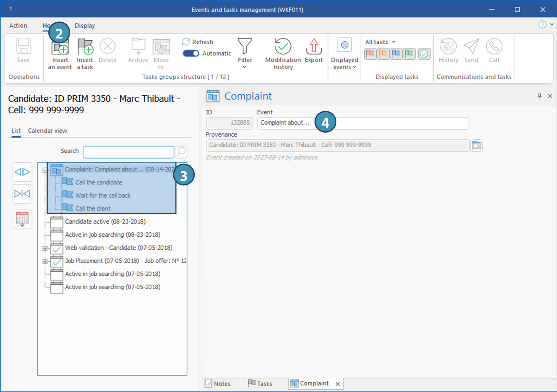
Task: Open the All tasks dropdown
Action: click(380, 42)
